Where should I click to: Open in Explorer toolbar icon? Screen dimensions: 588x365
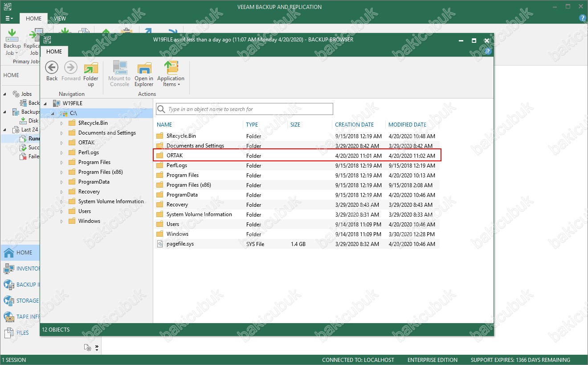(x=144, y=68)
